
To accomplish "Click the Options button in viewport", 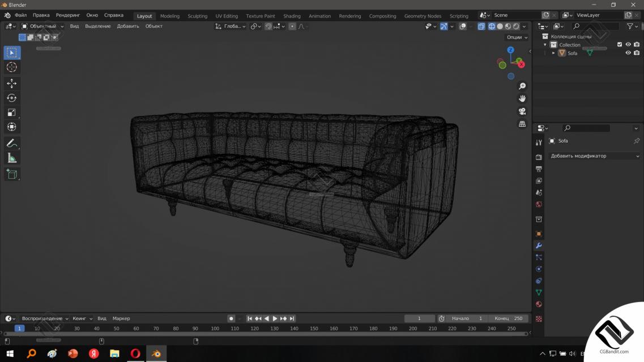I will pyautogui.click(x=517, y=37).
